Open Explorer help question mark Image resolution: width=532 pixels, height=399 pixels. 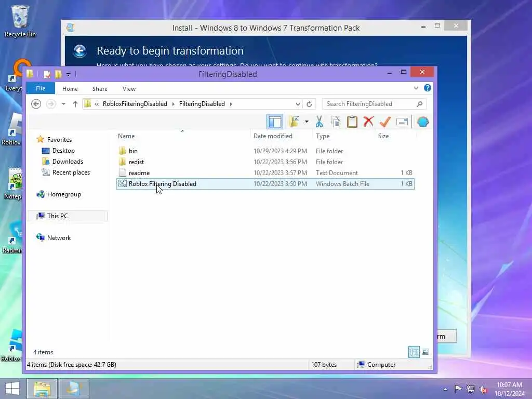pyautogui.click(x=428, y=88)
